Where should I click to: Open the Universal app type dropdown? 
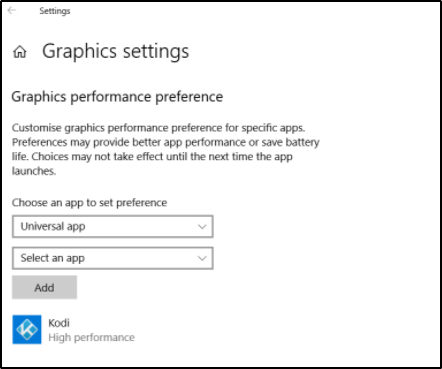tap(113, 227)
